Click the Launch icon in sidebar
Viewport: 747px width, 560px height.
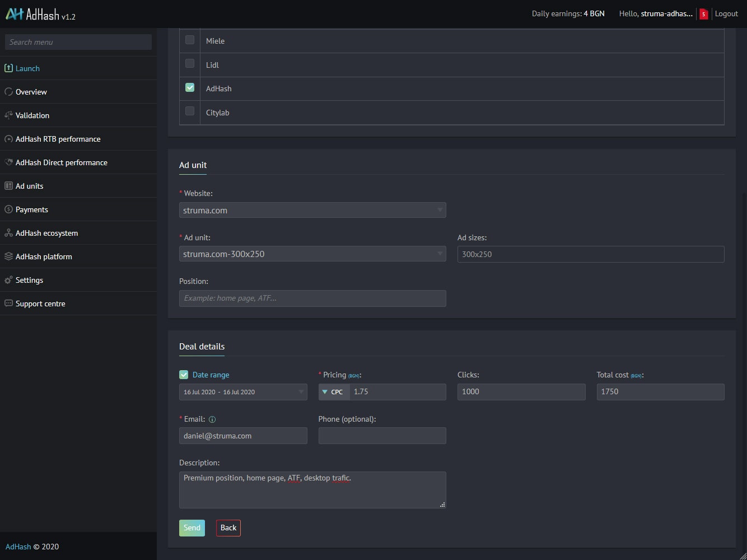click(8, 68)
